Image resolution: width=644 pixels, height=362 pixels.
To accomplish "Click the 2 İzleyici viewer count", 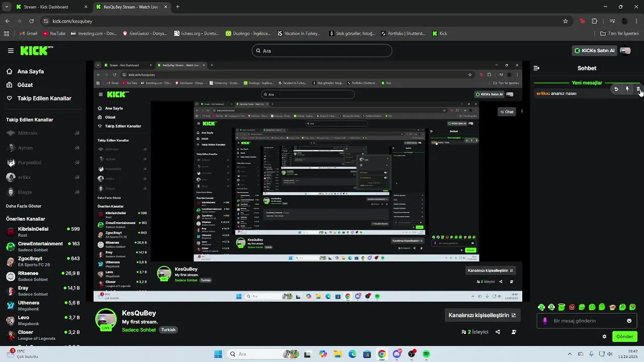I will [x=475, y=332].
